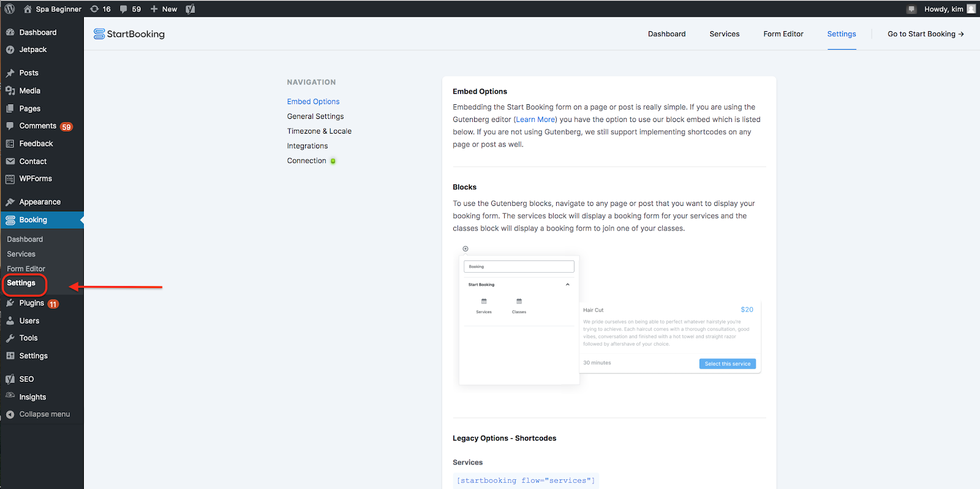980x489 pixels.
Task: Open Timezone & Locale settings
Action: [x=319, y=131]
